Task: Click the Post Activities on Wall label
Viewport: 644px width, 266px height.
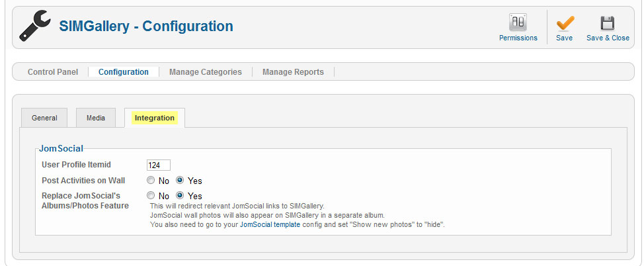Action: [x=83, y=181]
